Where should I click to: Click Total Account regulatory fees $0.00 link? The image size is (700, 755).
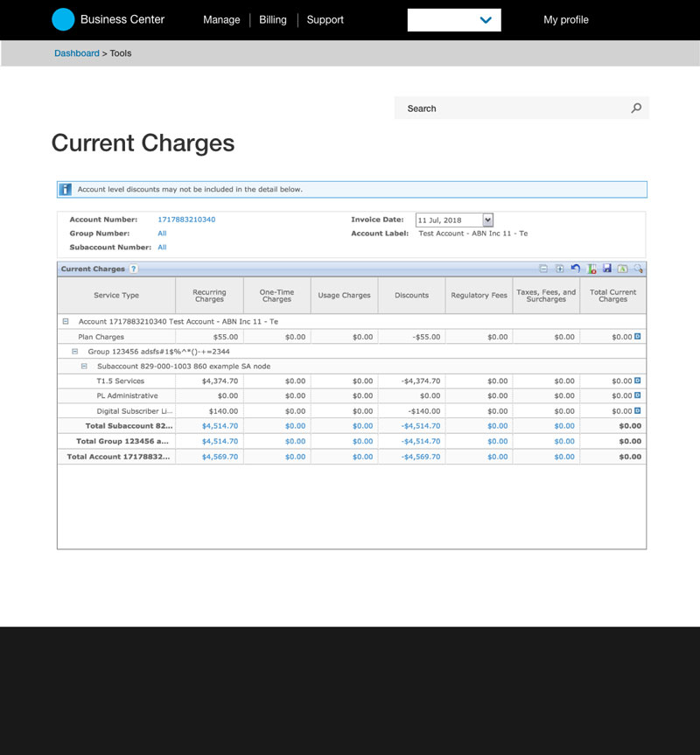coord(497,457)
